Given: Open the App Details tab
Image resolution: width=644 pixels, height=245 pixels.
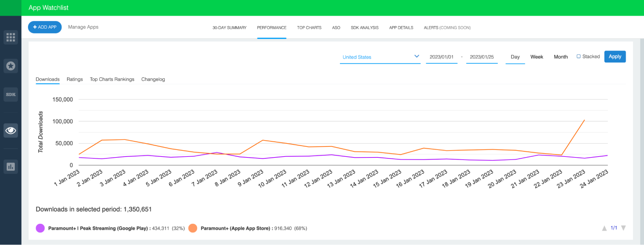Looking at the screenshot, I should coord(401,28).
